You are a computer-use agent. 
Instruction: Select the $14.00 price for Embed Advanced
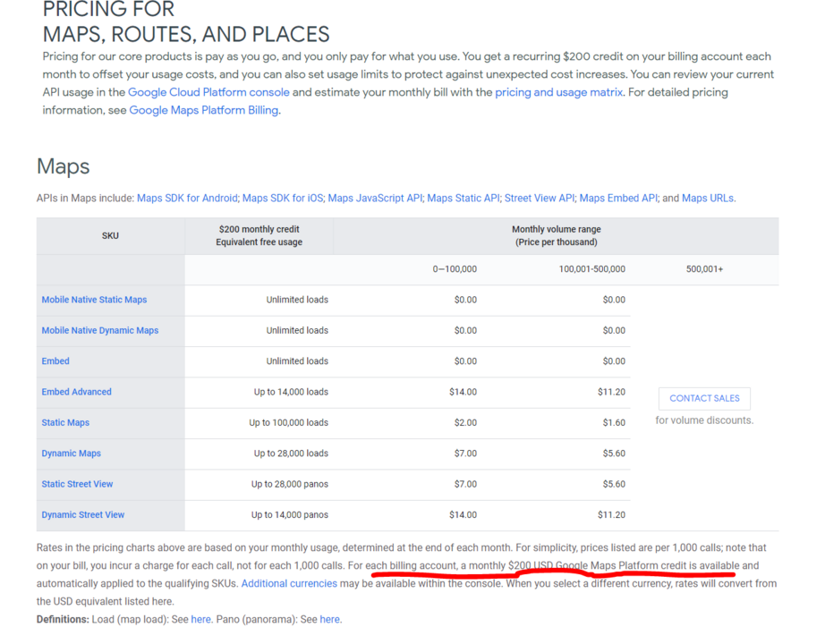(463, 392)
